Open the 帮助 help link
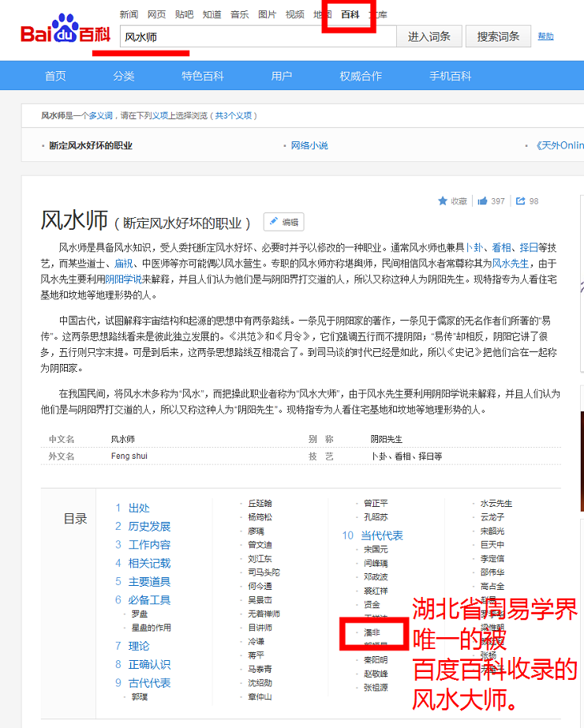 (x=545, y=36)
